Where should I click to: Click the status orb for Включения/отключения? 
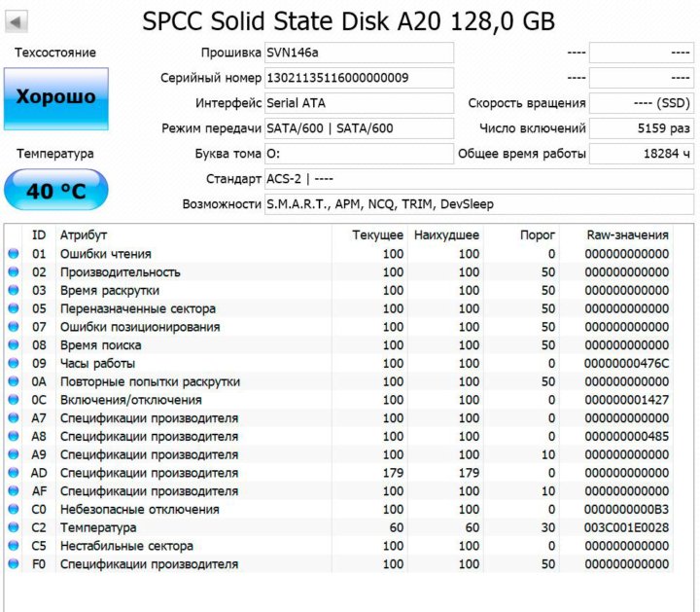[14, 400]
